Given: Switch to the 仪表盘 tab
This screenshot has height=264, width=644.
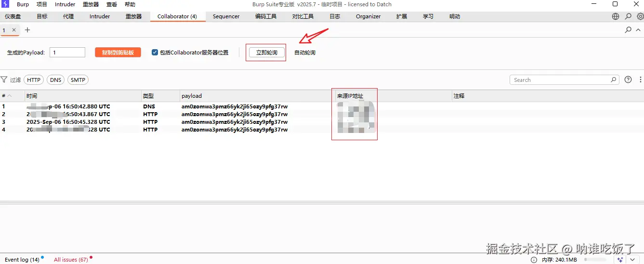Looking at the screenshot, I should pos(13,16).
